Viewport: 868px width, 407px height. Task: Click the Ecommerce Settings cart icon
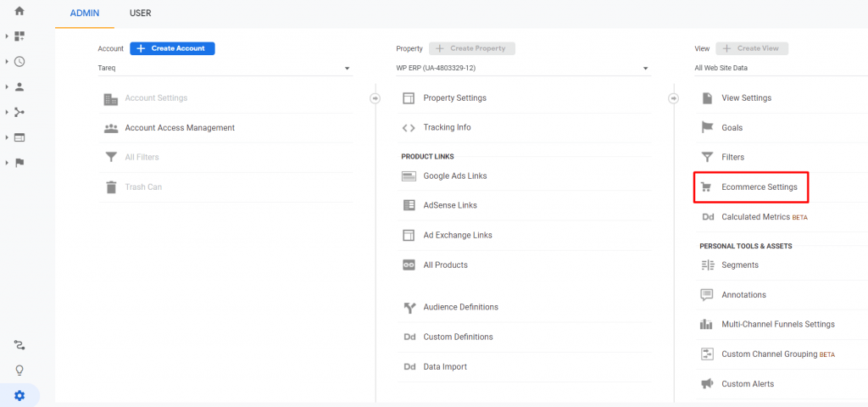click(x=707, y=187)
